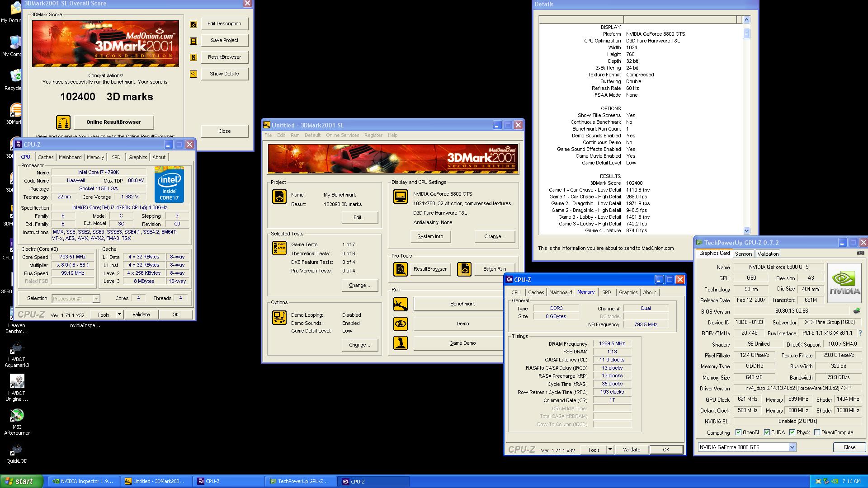Click the Batch Run icon
The image size is (868, 488).
464,269
